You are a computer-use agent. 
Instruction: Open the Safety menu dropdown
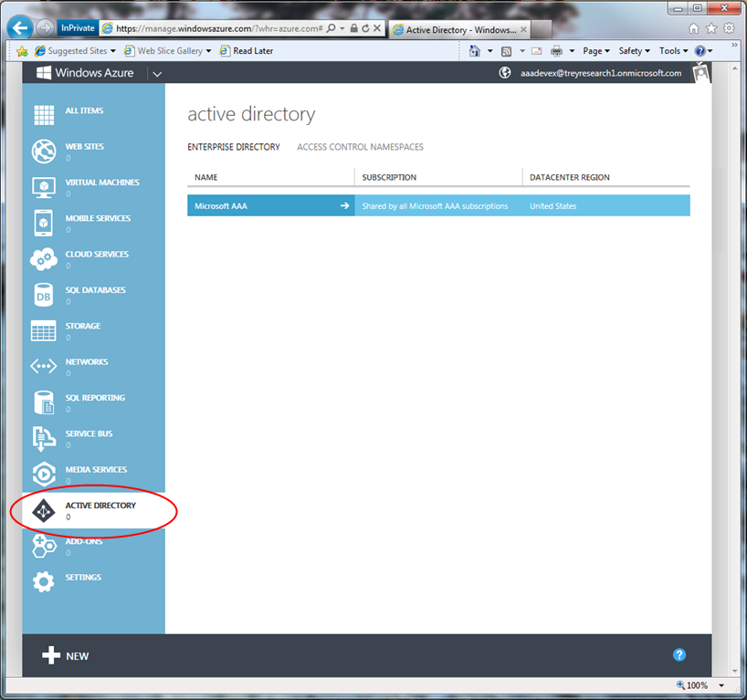point(635,51)
